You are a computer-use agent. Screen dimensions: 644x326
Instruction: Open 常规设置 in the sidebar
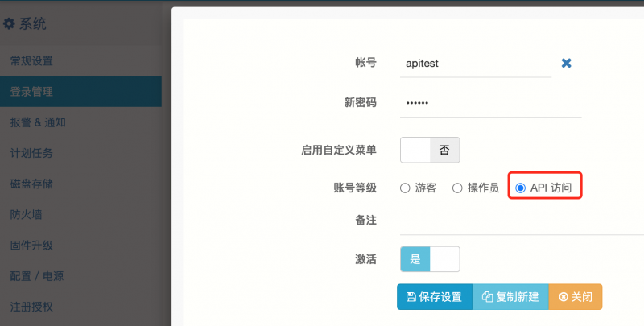(32, 61)
